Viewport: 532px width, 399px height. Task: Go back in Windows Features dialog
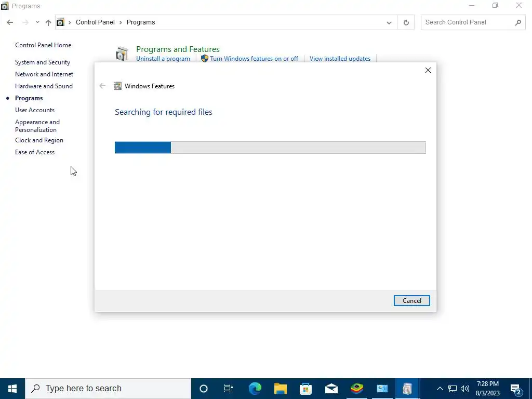102,86
